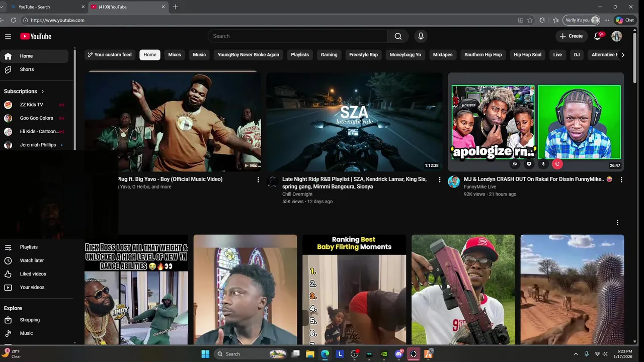Open Windows Start menu
This screenshot has height=362, width=644.
click(205, 354)
